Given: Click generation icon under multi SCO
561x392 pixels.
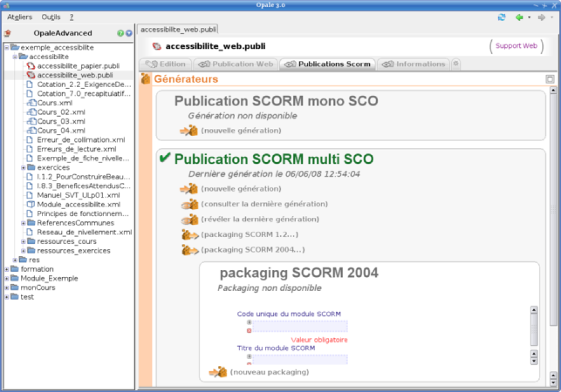Looking at the screenshot, I should click(189, 189).
